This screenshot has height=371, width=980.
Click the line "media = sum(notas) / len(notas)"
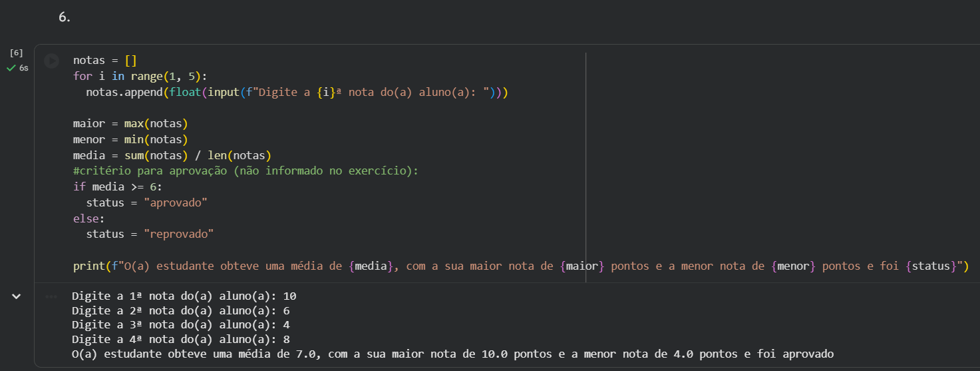173,156
